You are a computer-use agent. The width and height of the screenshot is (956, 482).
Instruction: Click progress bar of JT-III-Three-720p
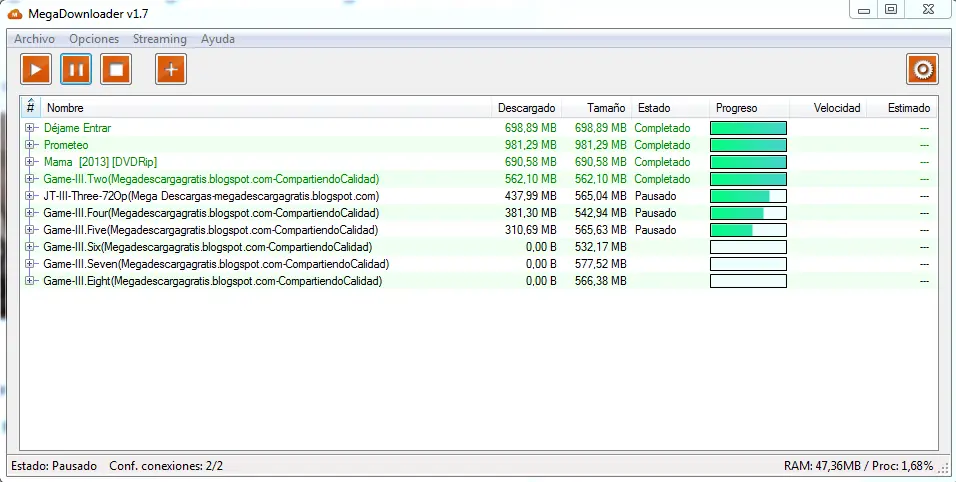pos(748,196)
